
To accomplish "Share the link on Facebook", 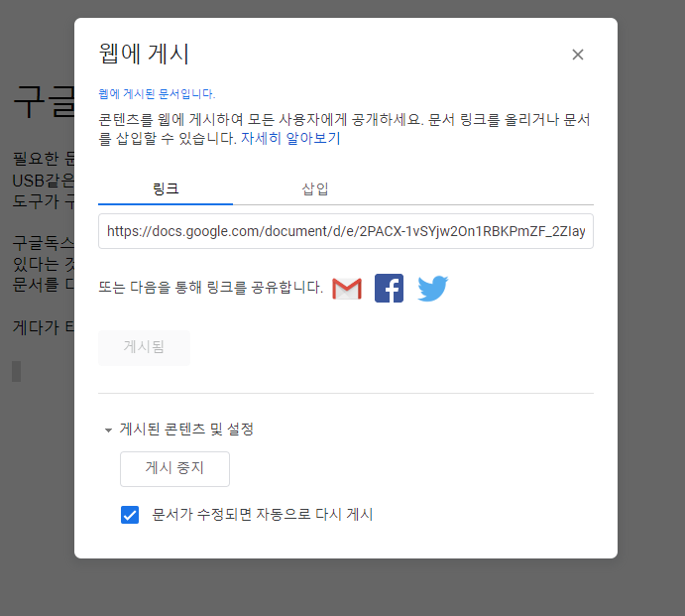I will click(x=389, y=288).
